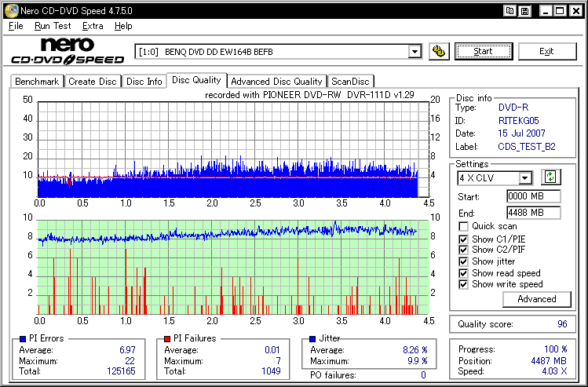This screenshot has height=387, width=588.
Task: Click the PI Errors bar graph
Action: coord(233,149)
